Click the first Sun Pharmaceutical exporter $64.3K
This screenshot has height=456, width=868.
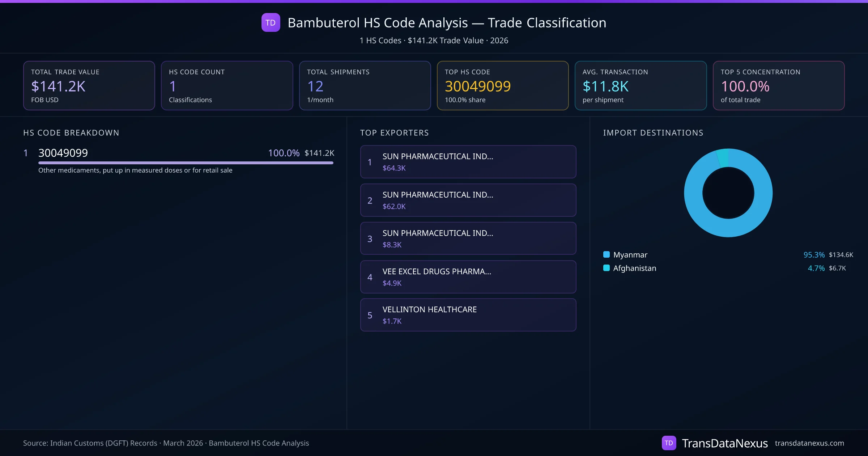[x=468, y=162]
